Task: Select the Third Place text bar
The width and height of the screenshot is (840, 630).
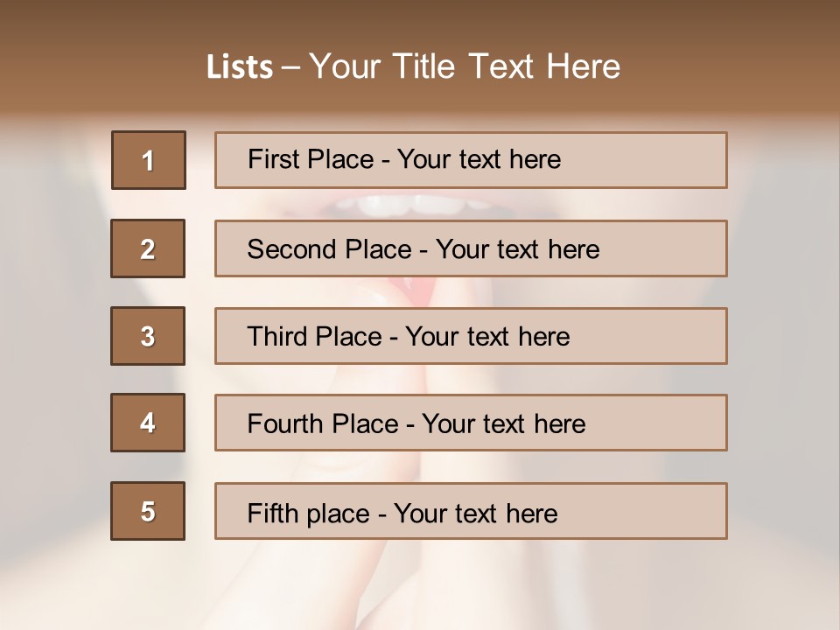Action: point(471,336)
